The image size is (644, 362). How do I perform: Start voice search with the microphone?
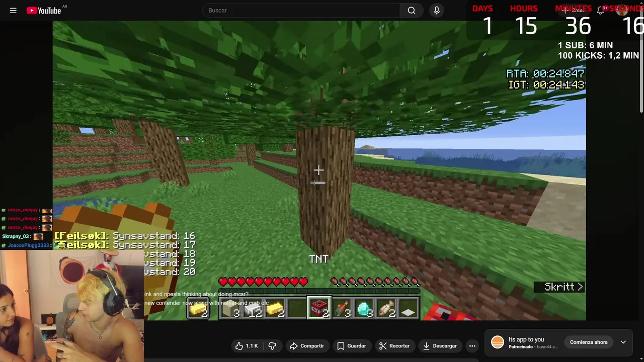(x=437, y=10)
